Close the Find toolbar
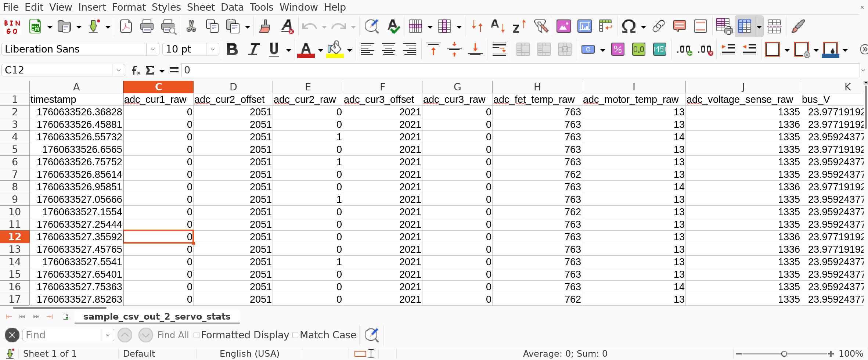 tap(12, 335)
